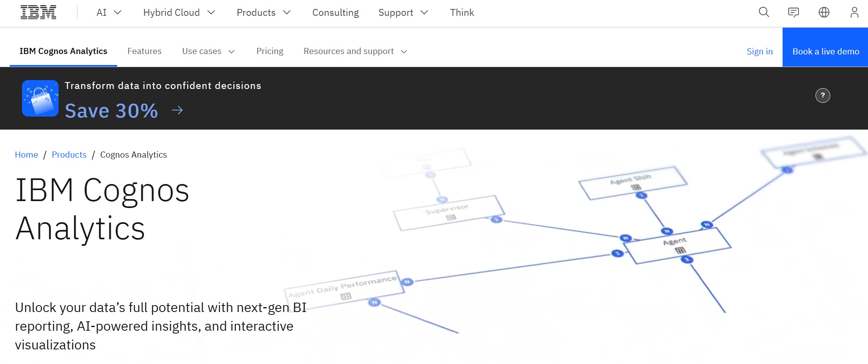This screenshot has height=364, width=868.
Task: Click the Sign in link
Action: pyautogui.click(x=759, y=51)
